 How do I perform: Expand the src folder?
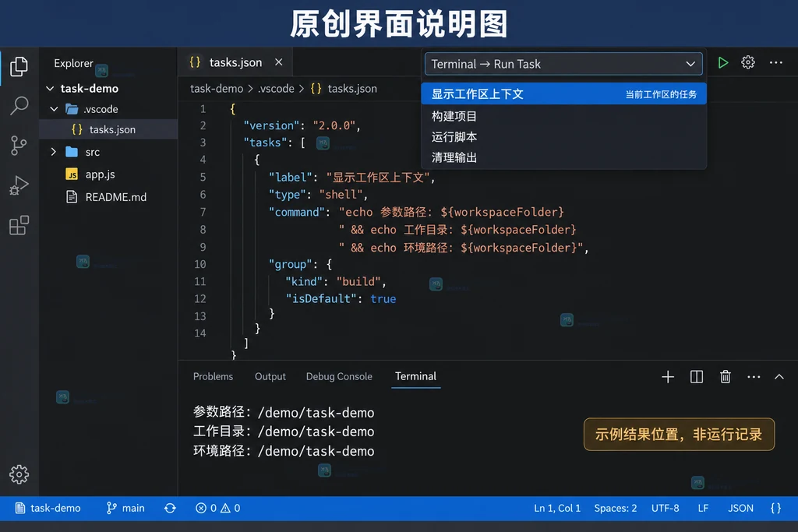tap(54, 152)
